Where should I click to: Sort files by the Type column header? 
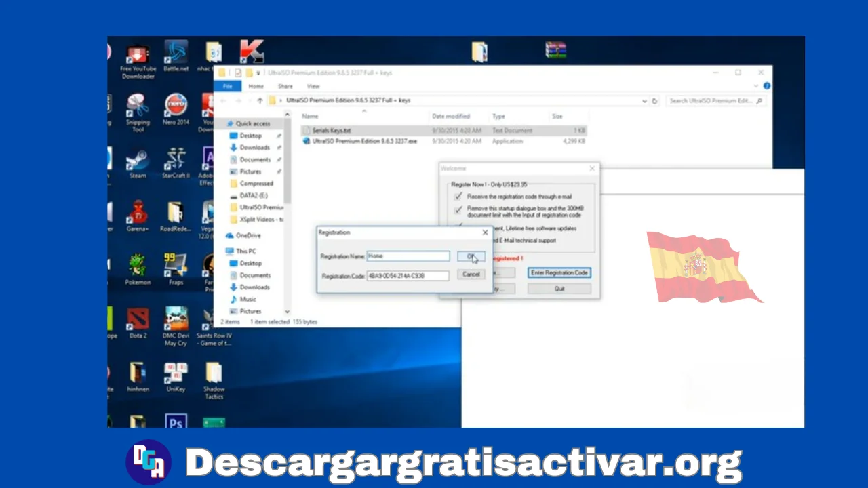point(498,117)
